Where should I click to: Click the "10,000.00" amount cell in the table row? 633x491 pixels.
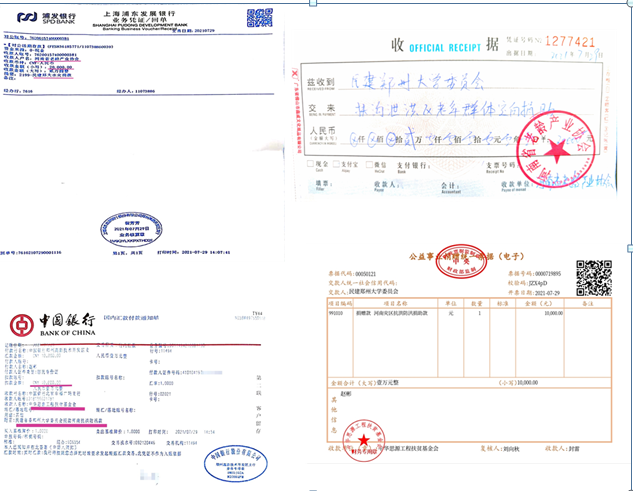[553, 313]
